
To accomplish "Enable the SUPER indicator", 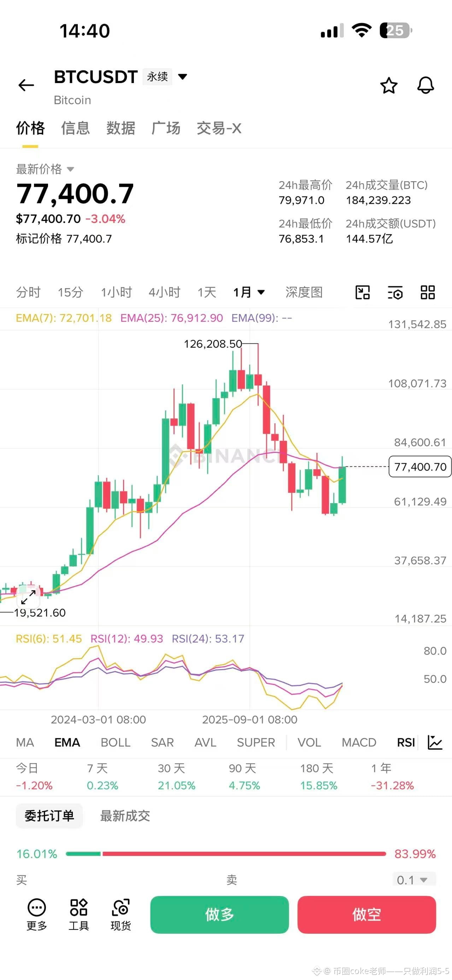I will (x=256, y=742).
